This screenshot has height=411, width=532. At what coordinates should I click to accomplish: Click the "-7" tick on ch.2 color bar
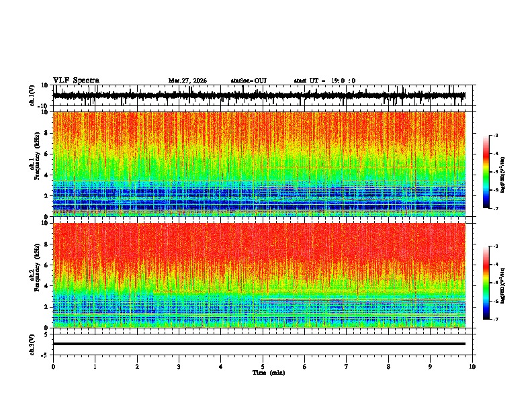click(x=496, y=319)
